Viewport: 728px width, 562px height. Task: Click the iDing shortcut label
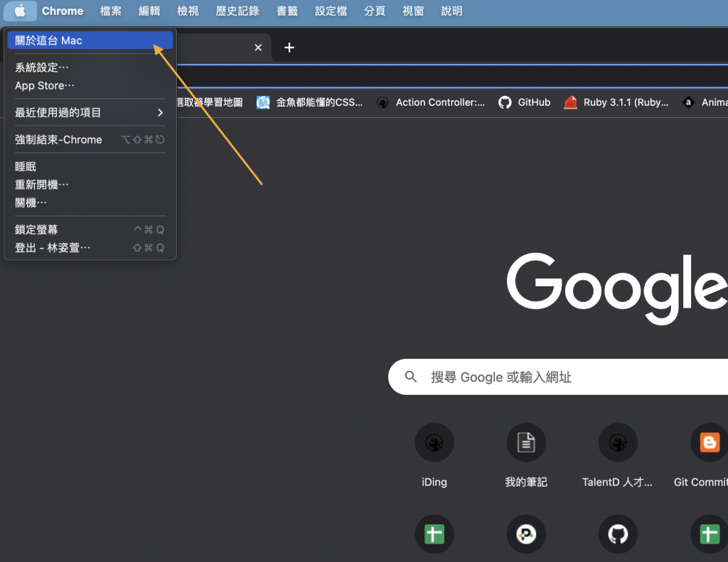(x=434, y=482)
